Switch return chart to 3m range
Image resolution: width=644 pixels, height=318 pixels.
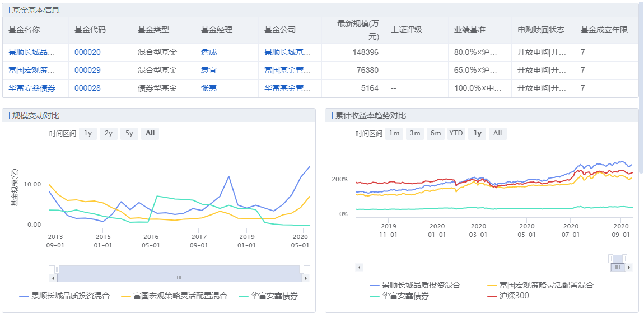415,133
